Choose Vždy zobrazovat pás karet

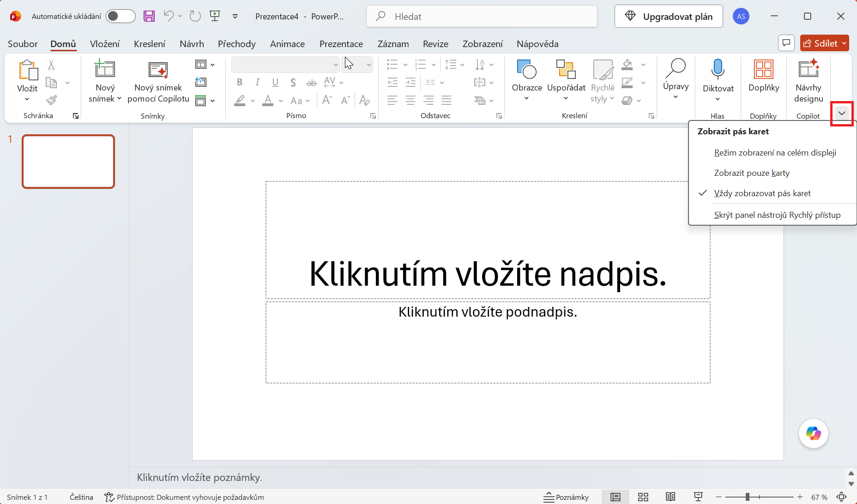tap(773, 193)
